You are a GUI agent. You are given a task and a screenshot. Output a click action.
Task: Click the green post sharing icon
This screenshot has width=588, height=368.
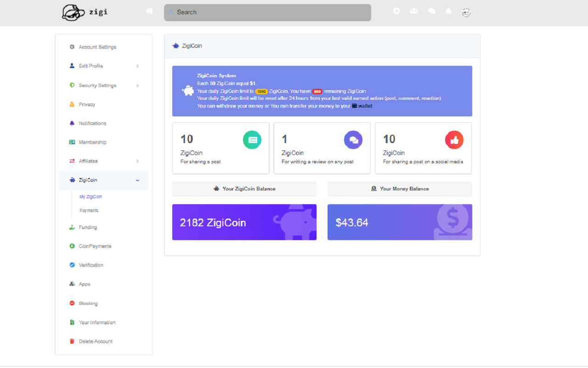pos(252,140)
